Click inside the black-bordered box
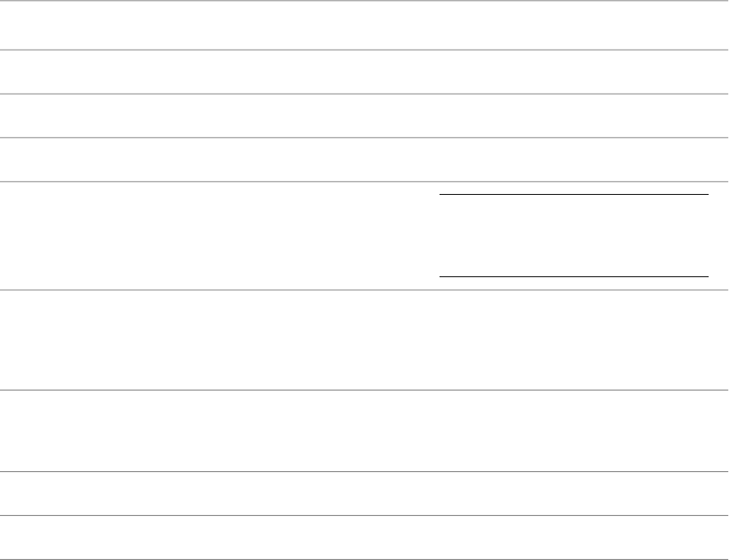Screen dimensions: 729x560 (573, 236)
